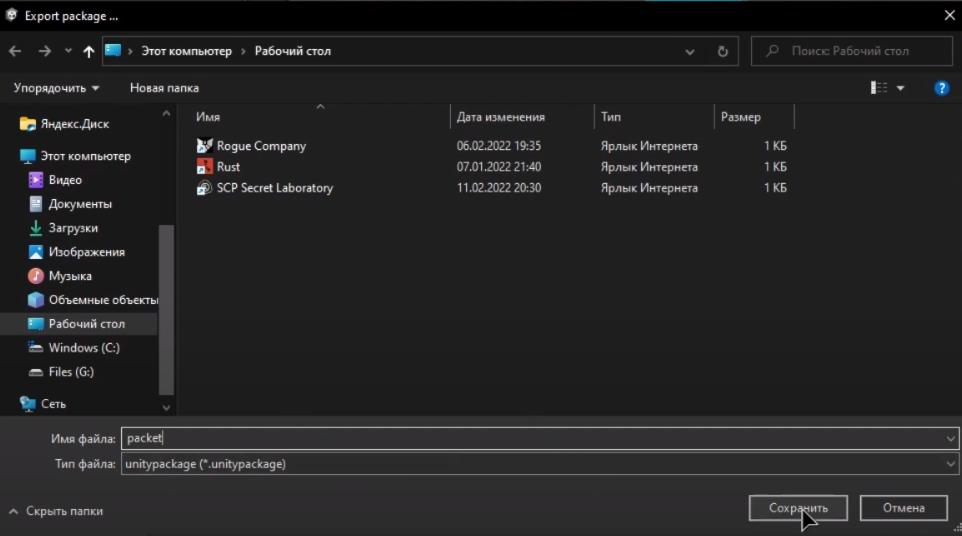
Task: Select the Rogue Company shortcut file
Action: [261, 146]
